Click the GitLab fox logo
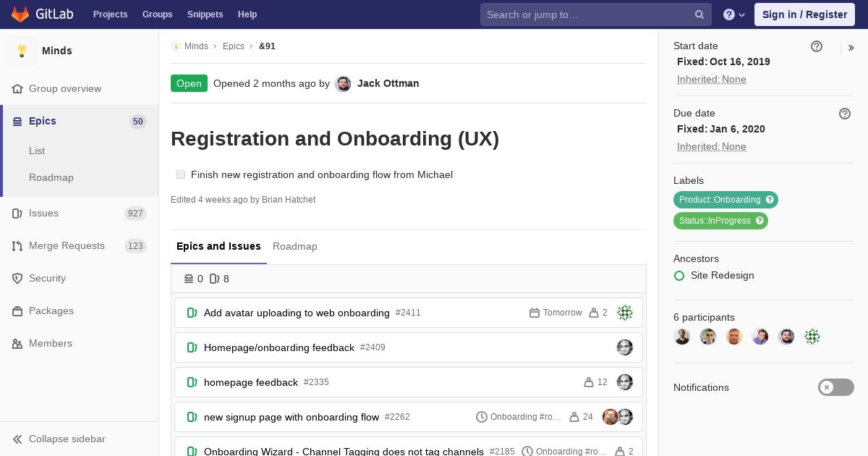The width and height of the screenshot is (868, 456). (20, 14)
